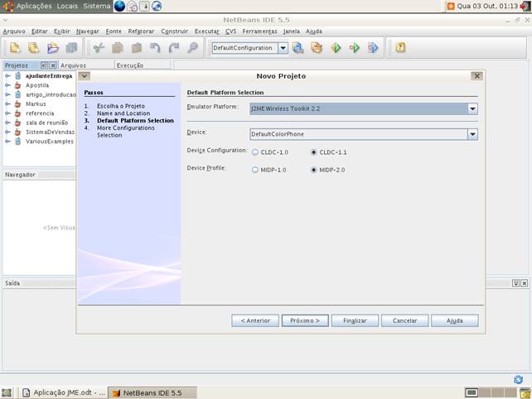Expand the DefaultConfiguration toolbar dropdown
532x399 pixels.
pos(283,48)
